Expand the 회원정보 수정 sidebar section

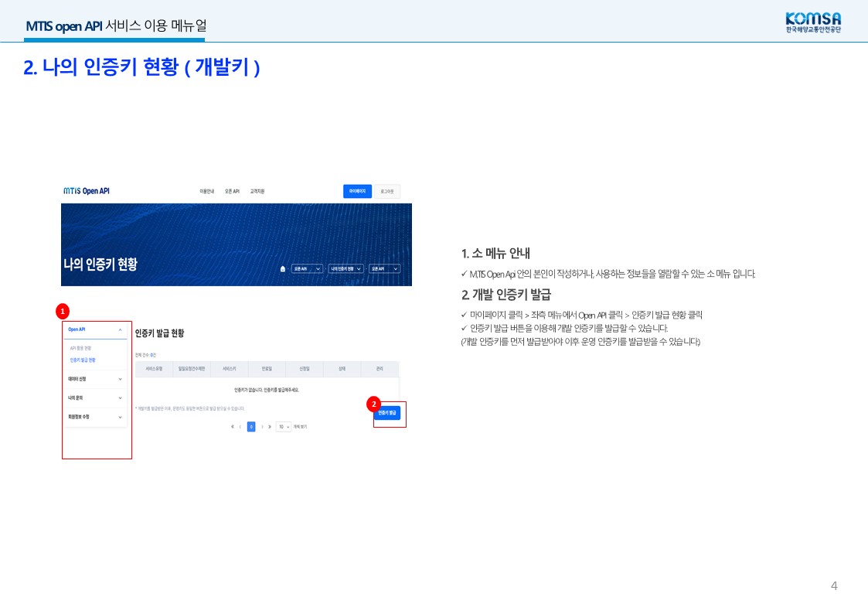[95, 417]
